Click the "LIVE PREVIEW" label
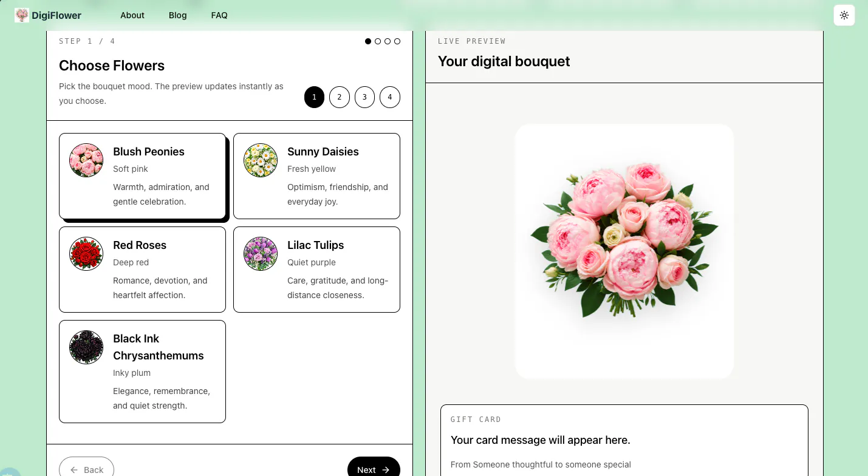The image size is (868, 476). (x=472, y=41)
